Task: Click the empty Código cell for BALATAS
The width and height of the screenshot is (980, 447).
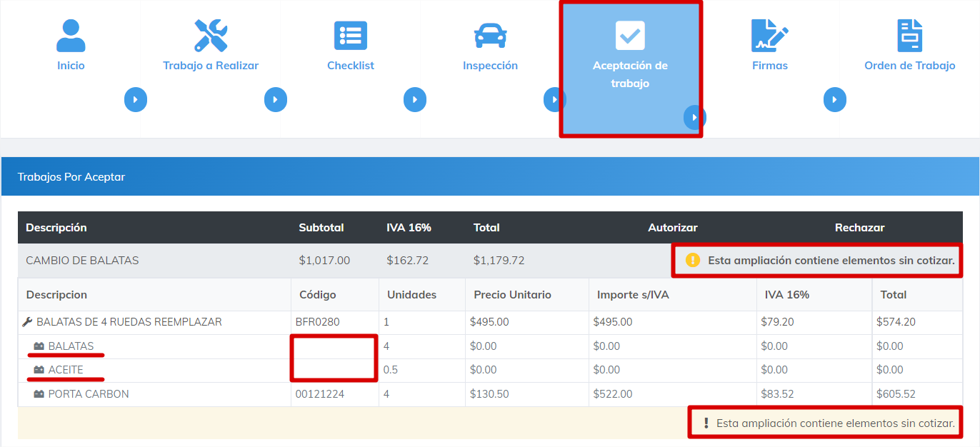Action: click(x=334, y=346)
